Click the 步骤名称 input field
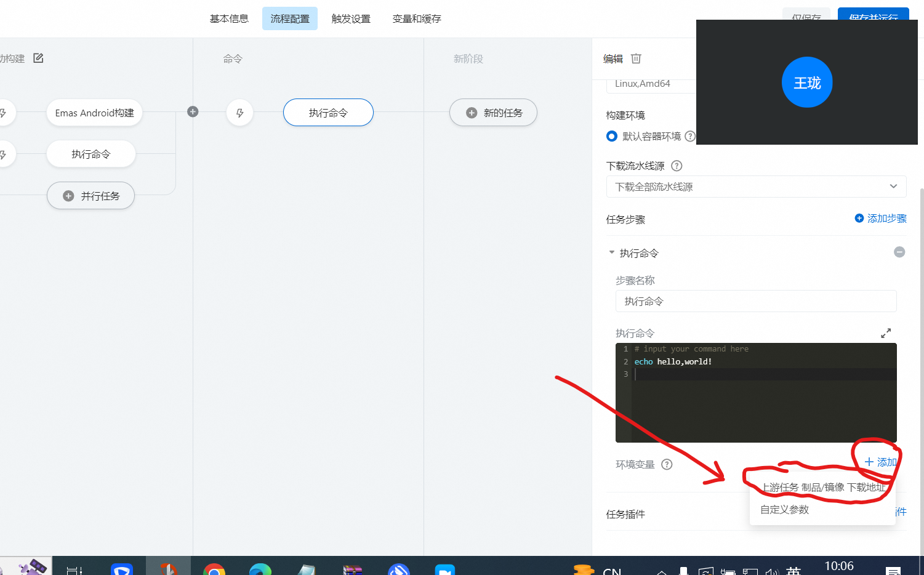Image resolution: width=924 pixels, height=575 pixels. click(756, 301)
